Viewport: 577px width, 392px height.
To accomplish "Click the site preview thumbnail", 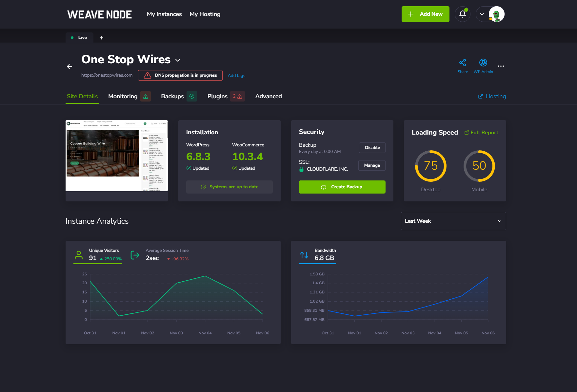I will tap(117, 156).
